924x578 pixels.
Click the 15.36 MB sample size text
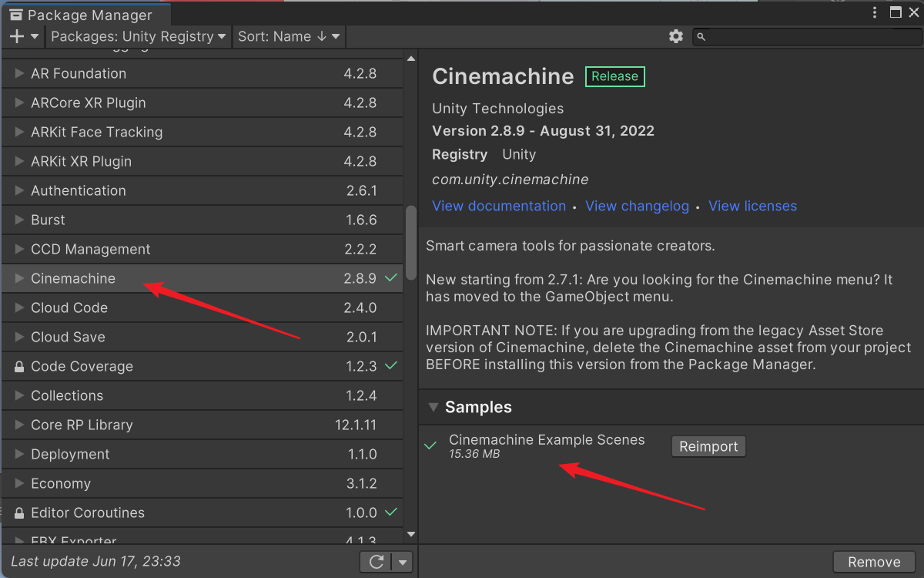click(474, 455)
